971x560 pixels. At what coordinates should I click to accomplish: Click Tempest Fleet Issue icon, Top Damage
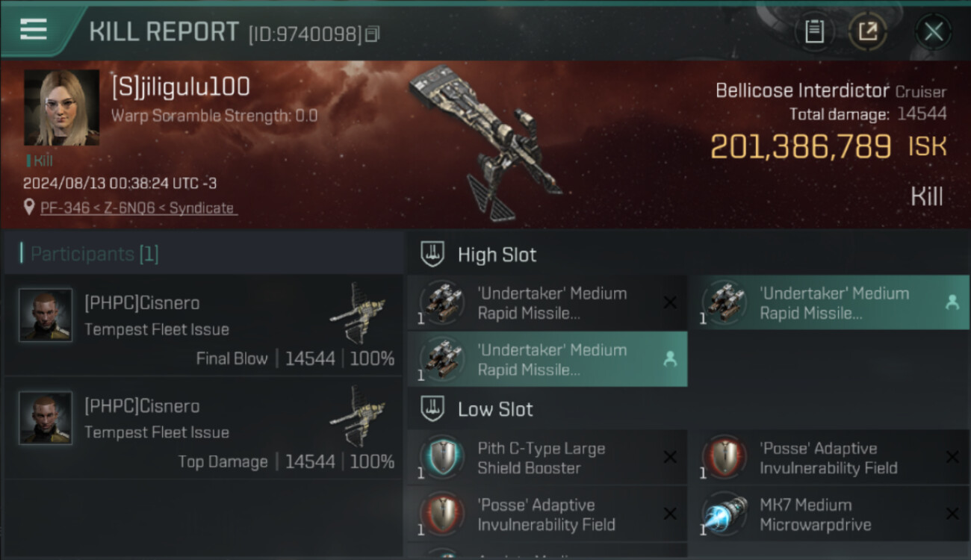tap(359, 415)
